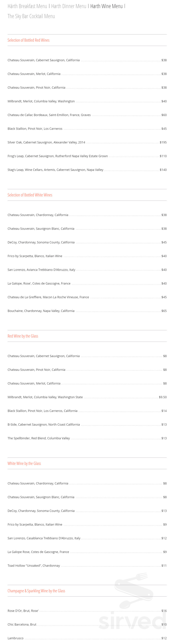Click the Lambrusco sparkling wine entry
Screen dimensions: 176x644
[x=16, y=638]
